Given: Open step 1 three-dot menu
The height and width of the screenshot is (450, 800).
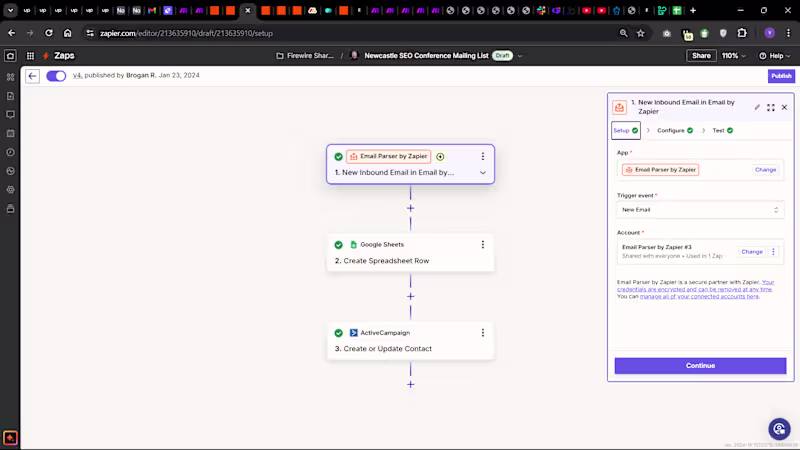Looking at the screenshot, I should 483,157.
